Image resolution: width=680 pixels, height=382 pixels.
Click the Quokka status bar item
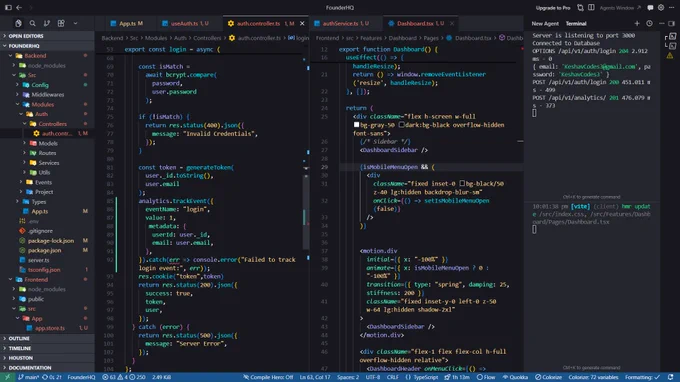click(515, 377)
